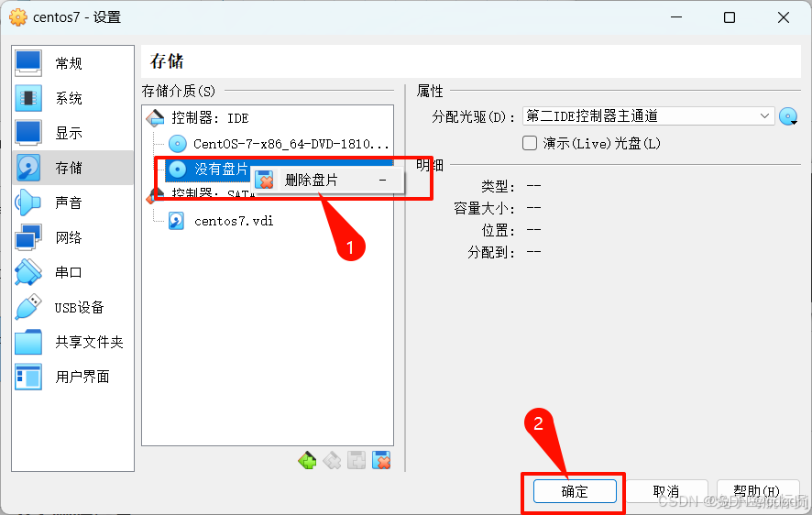Click the remove attachment icon below list
This screenshot has height=515, width=812.
click(381, 460)
